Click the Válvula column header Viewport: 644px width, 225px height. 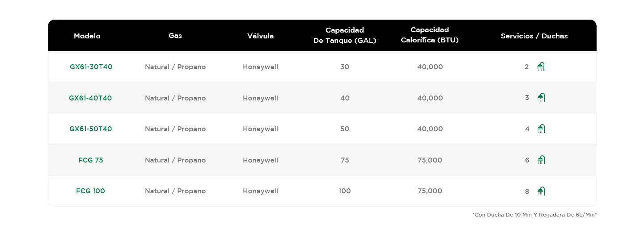coord(260,36)
